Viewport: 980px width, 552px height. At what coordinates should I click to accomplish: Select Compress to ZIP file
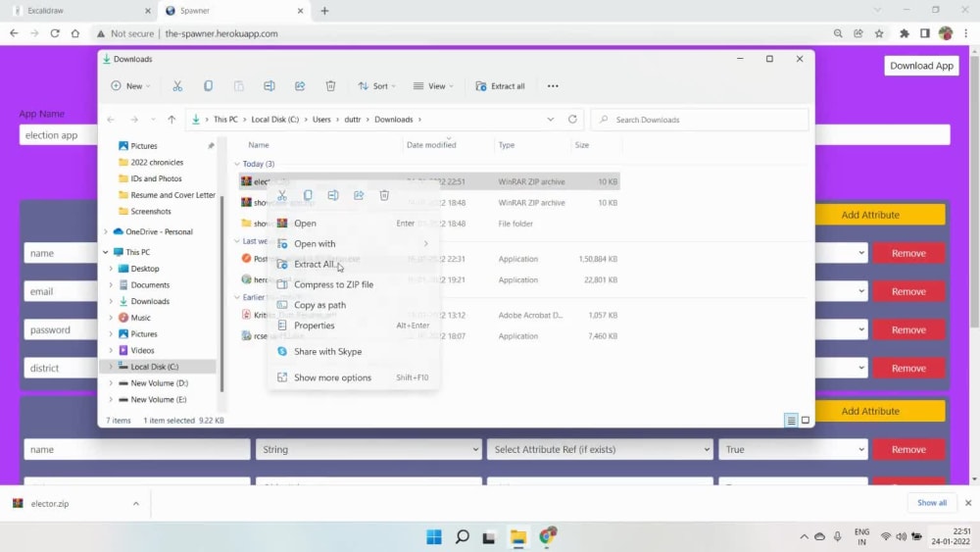353,284
